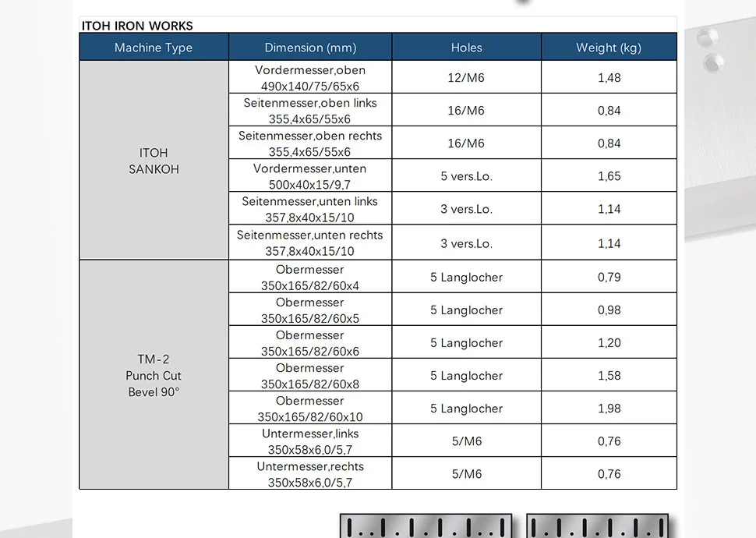This screenshot has width=756, height=538.
Task: Select the ITOH SANKOH machine type cell
Action: pos(154,161)
